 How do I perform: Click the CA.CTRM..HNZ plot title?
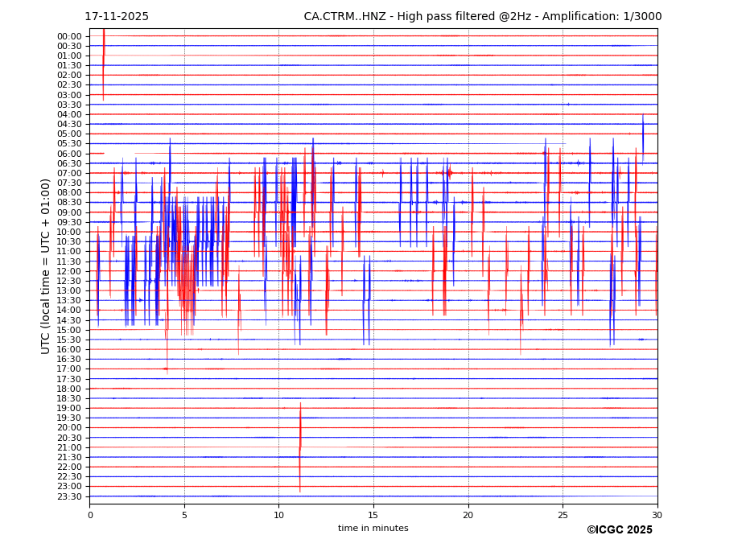pos(480,17)
